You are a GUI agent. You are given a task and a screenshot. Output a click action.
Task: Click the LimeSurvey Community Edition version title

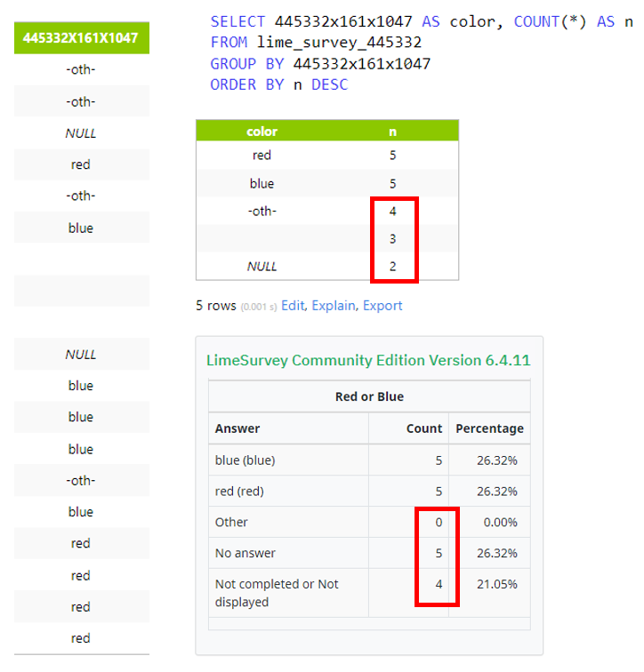click(x=368, y=361)
